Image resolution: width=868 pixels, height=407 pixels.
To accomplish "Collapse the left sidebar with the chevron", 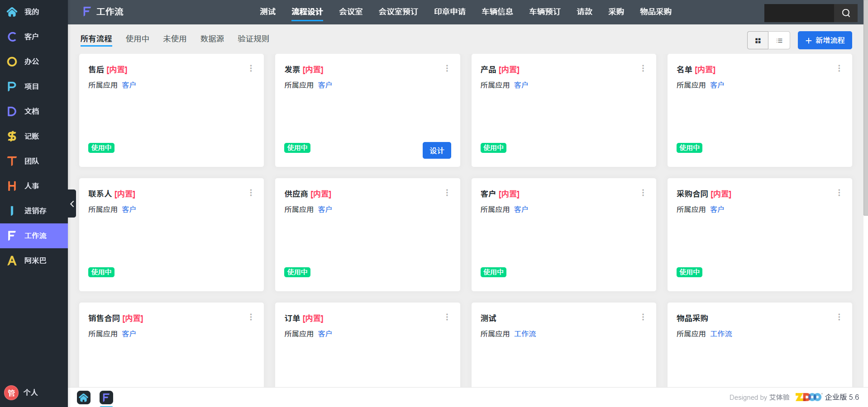I will click(x=72, y=204).
